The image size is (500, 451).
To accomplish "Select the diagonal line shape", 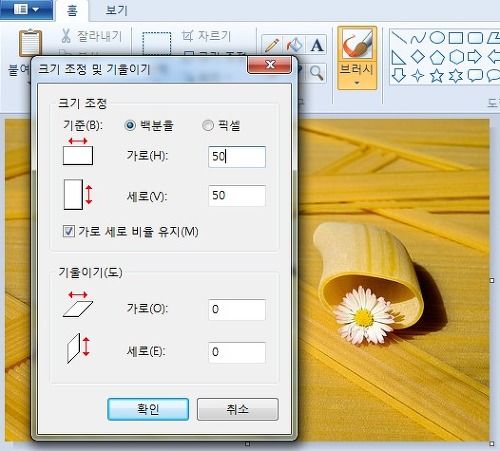I will pos(399,37).
